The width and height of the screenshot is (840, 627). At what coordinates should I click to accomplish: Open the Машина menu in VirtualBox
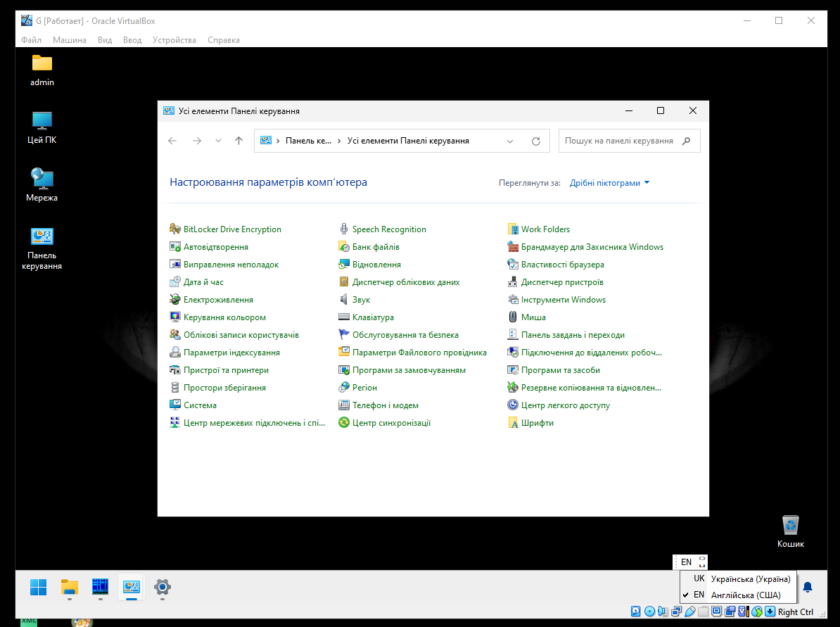(70, 40)
